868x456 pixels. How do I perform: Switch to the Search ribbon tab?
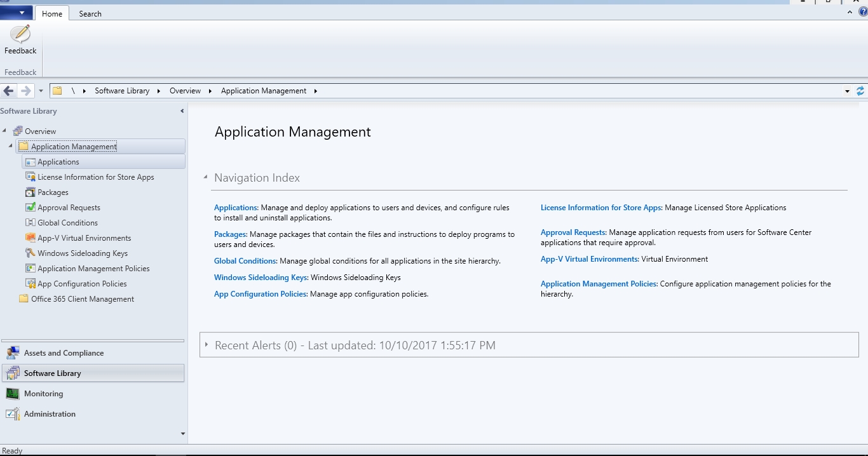[90, 13]
